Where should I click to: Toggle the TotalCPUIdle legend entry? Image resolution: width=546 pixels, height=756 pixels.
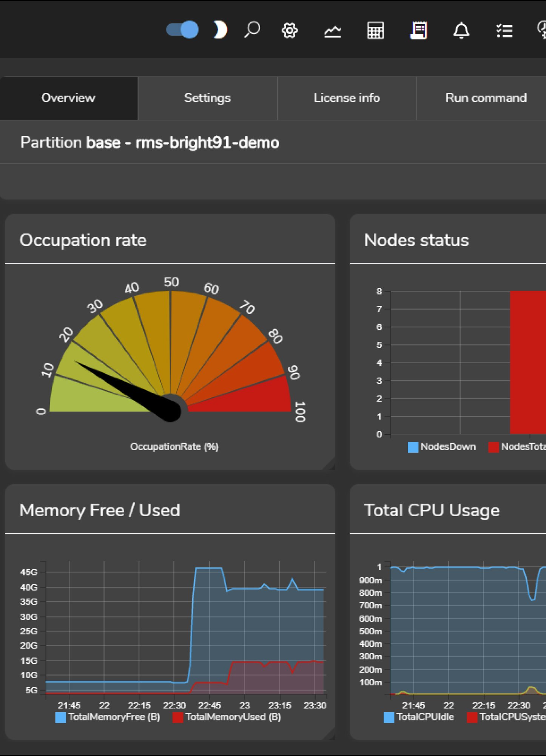click(419, 717)
